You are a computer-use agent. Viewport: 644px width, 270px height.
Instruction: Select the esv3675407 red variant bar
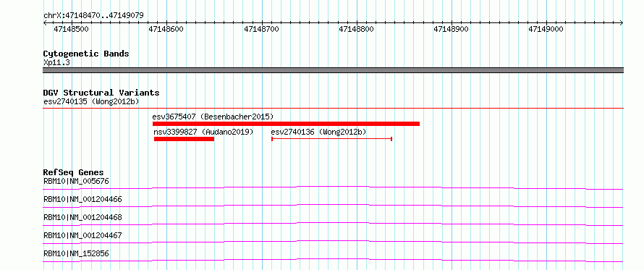[x=286, y=124]
